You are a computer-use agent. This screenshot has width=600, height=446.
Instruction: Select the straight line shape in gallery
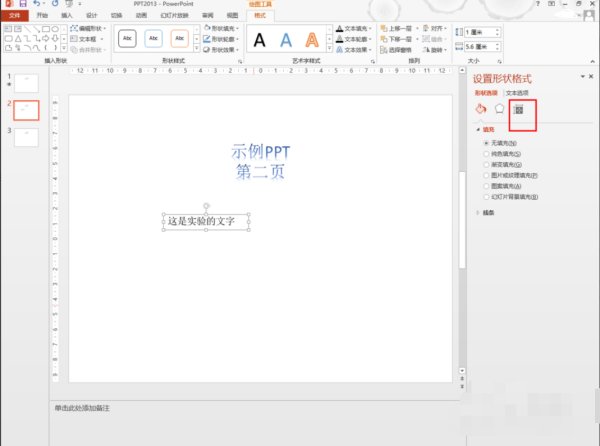point(27,29)
